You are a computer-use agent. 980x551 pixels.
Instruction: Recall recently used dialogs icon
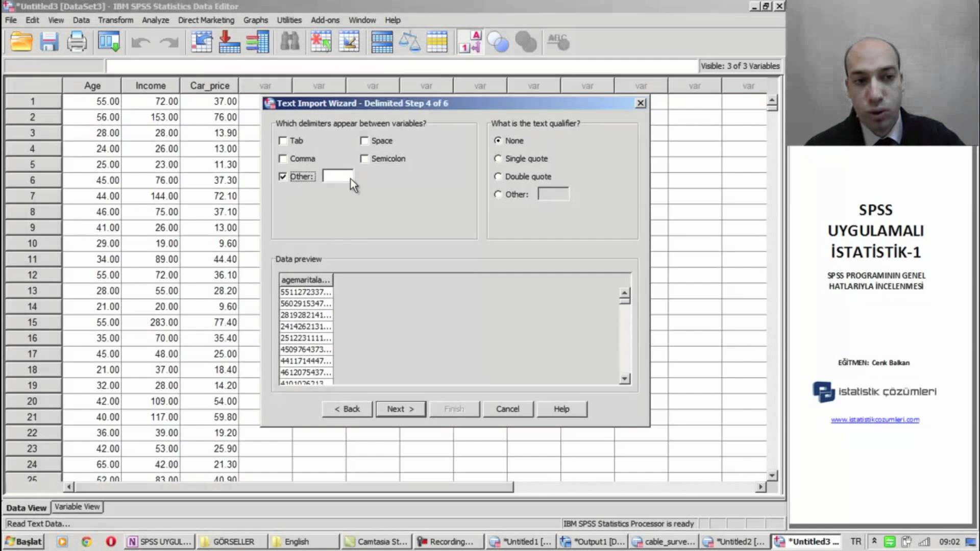point(109,42)
